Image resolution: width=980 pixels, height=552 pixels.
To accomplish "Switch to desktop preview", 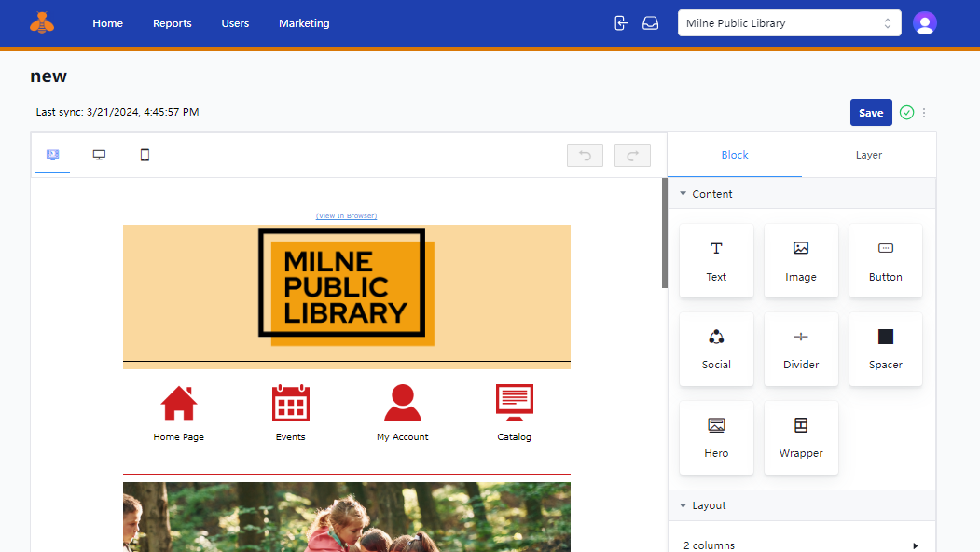I will click(x=99, y=155).
